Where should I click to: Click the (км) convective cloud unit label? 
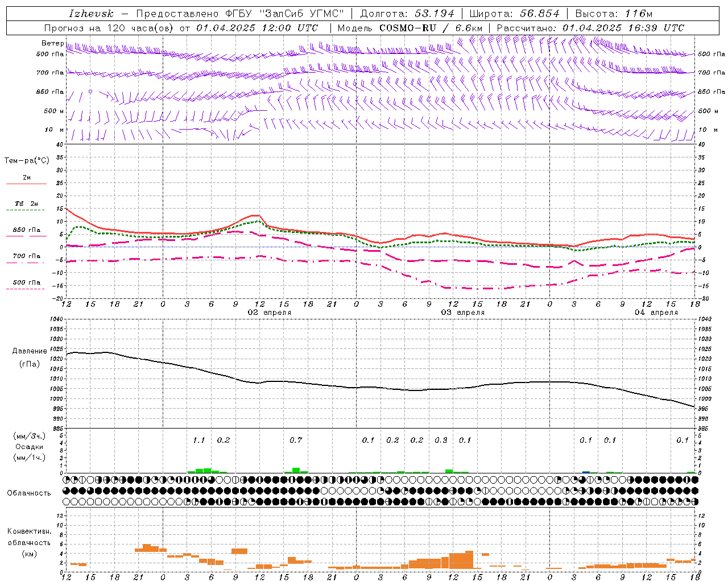coord(30,554)
